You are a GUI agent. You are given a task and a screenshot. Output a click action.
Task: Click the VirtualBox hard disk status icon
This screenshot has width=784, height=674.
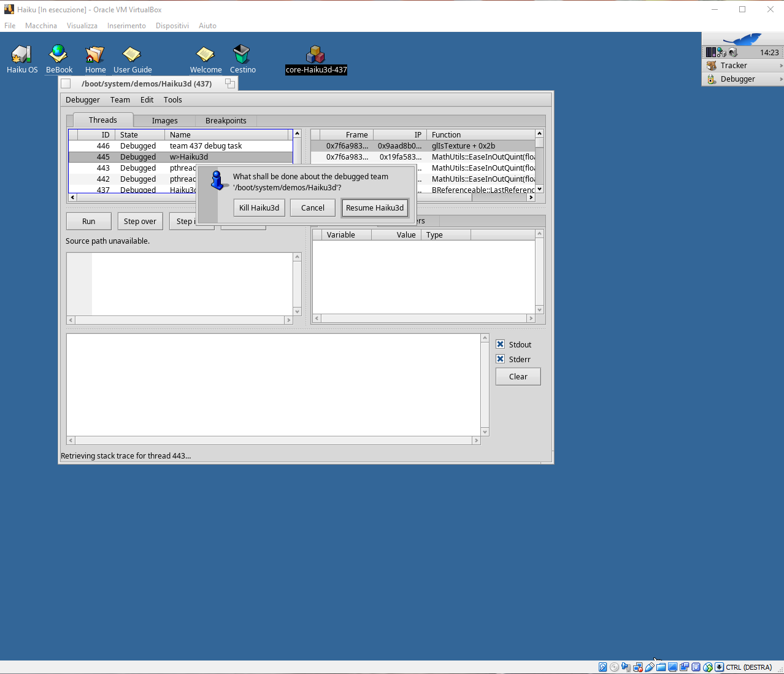point(602,667)
